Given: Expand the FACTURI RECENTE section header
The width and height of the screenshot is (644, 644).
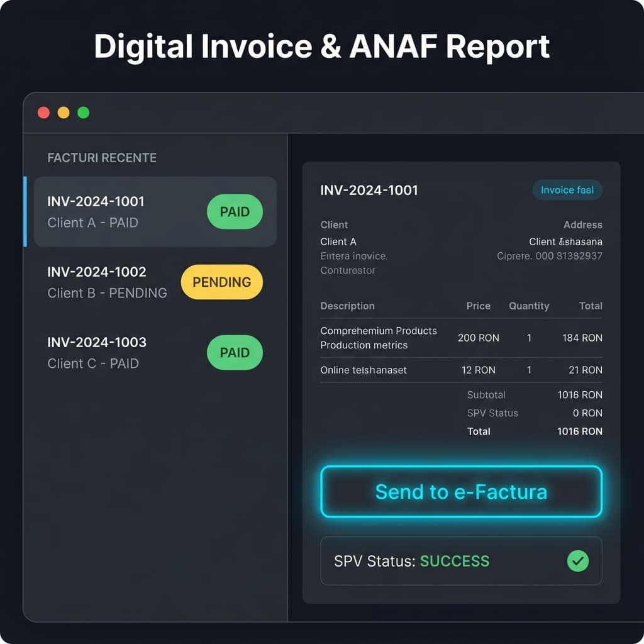Looking at the screenshot, I should pyautogui.click(x=101, y=158).
